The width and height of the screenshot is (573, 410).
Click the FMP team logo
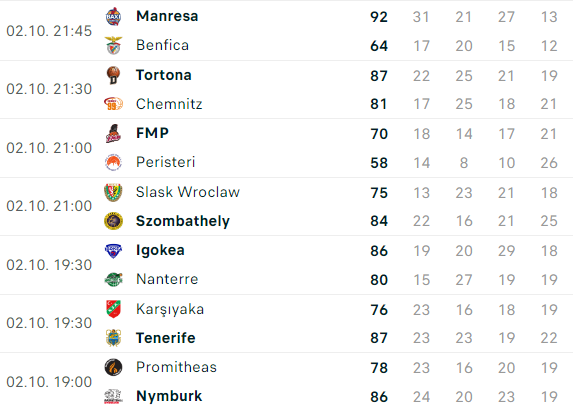[x=113, y=133]
